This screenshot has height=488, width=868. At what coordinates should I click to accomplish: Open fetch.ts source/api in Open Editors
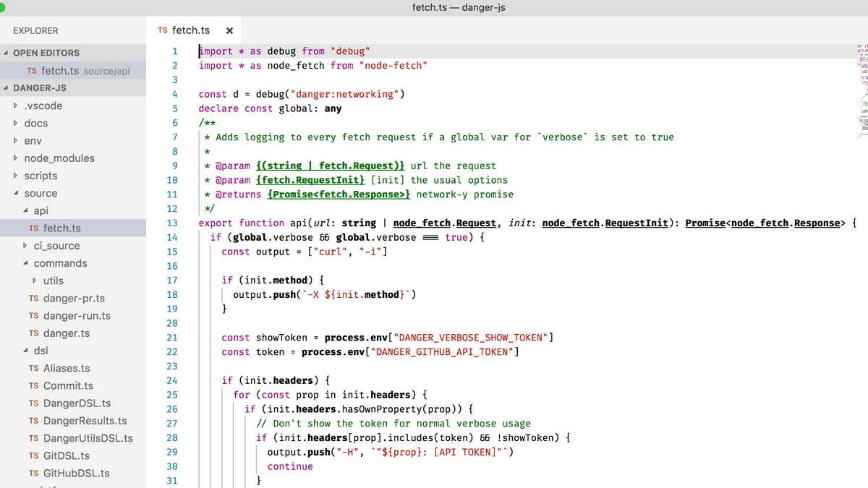point(73,71)
